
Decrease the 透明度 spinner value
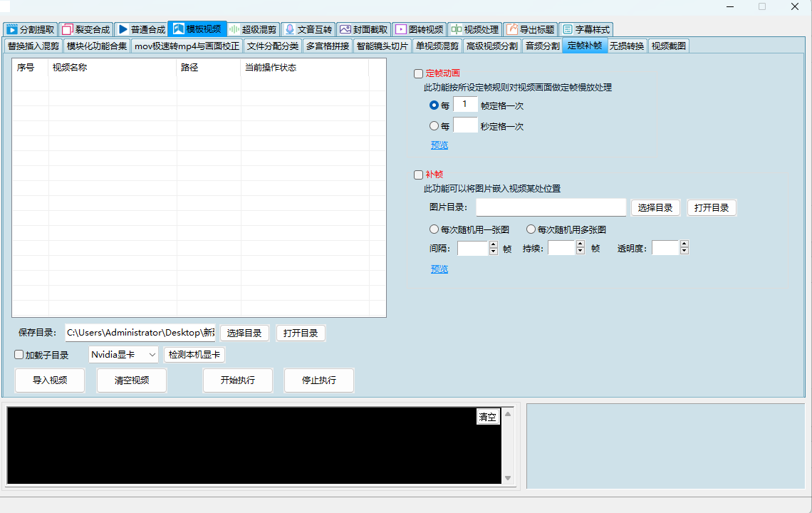(x=685, y=252)
